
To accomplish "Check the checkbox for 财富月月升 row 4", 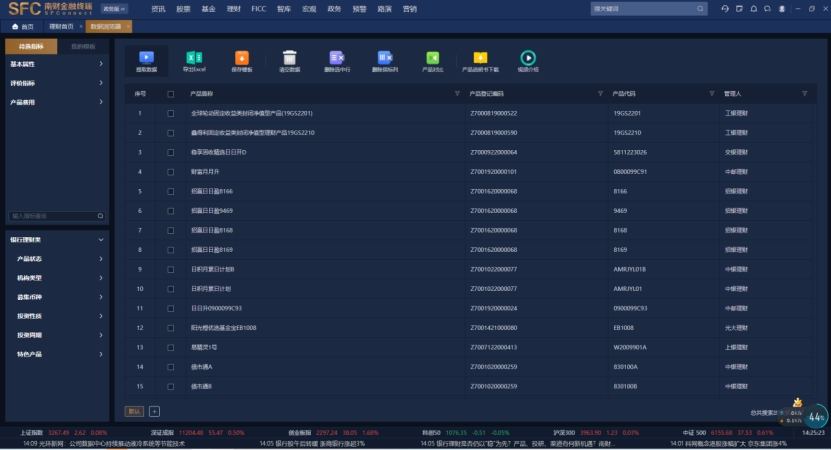I will coord(171,172).
